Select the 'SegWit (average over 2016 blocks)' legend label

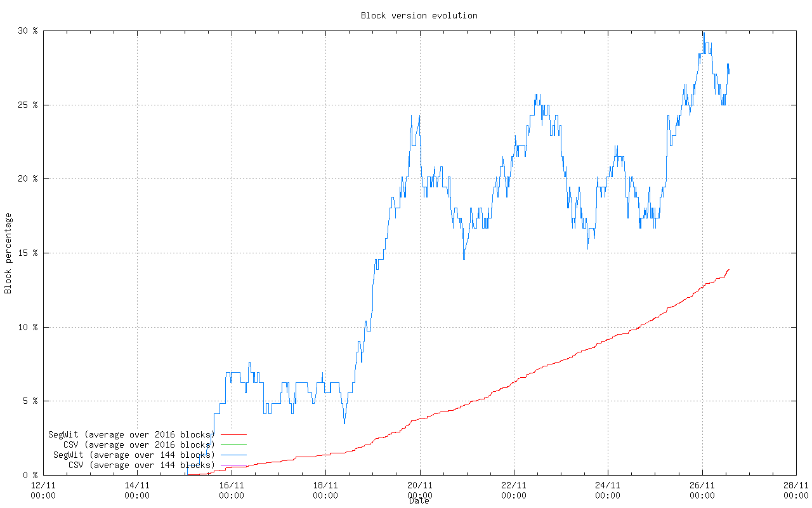[x=131, y=435]
